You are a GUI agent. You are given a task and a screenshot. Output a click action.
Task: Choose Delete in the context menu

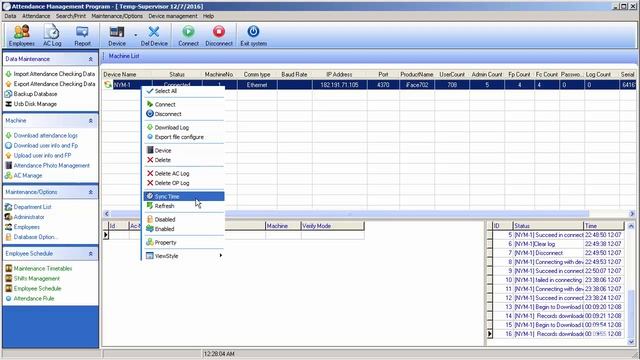[x=184, y=160]
